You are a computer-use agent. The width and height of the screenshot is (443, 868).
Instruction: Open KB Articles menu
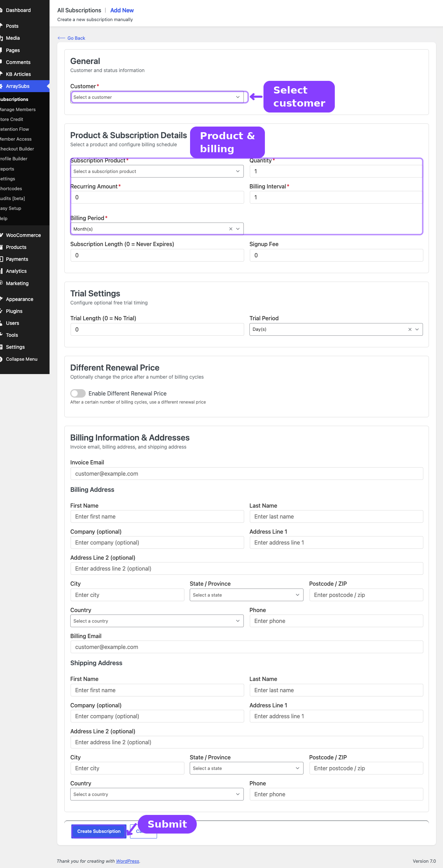18,74
